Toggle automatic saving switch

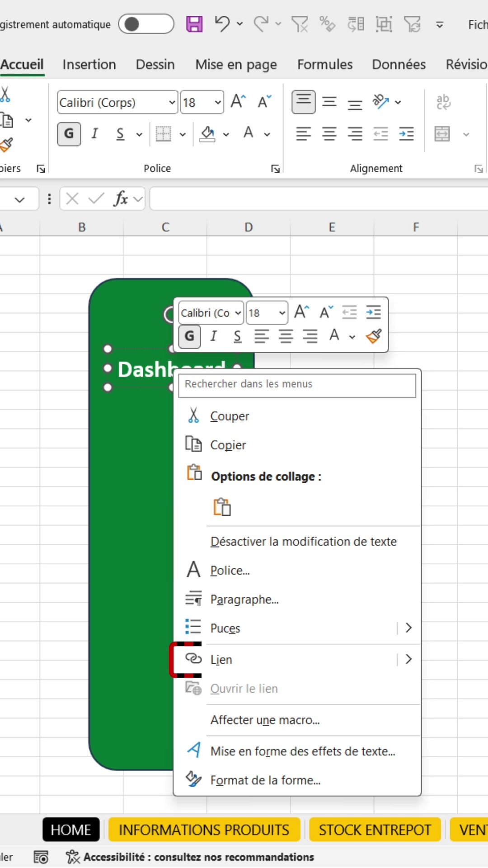point(146,24)
